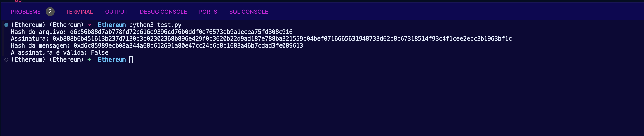The image size is (644, 136).
Task: Switch to the TERMINAL tab
Action: click(x=79, y=12)
